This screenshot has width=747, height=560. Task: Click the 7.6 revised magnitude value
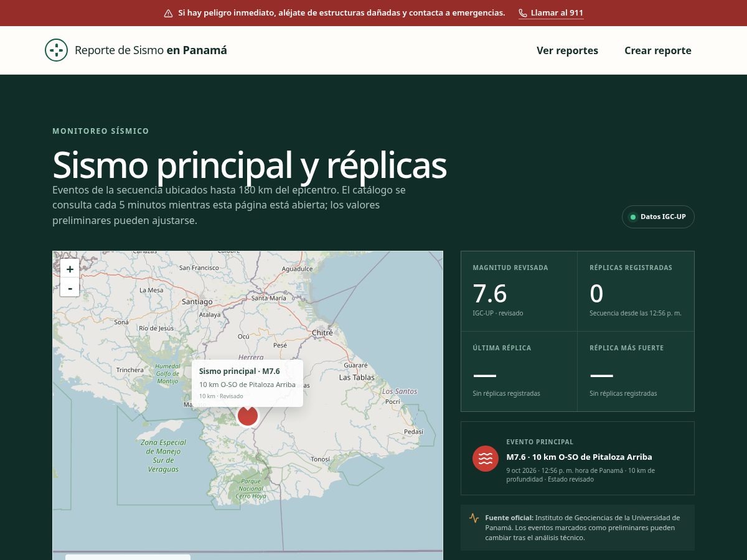(490, 293)
